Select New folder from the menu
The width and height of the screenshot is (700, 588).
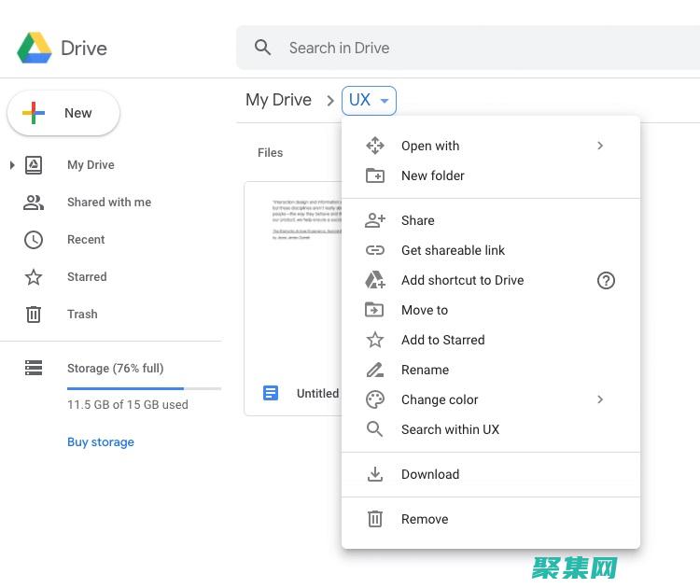432,175
